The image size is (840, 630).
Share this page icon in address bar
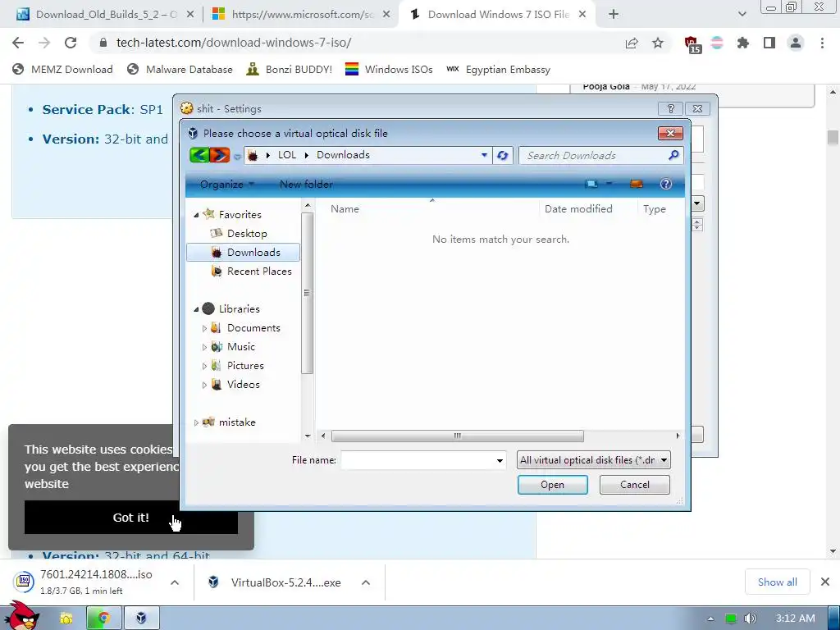(x=632, y=43)
